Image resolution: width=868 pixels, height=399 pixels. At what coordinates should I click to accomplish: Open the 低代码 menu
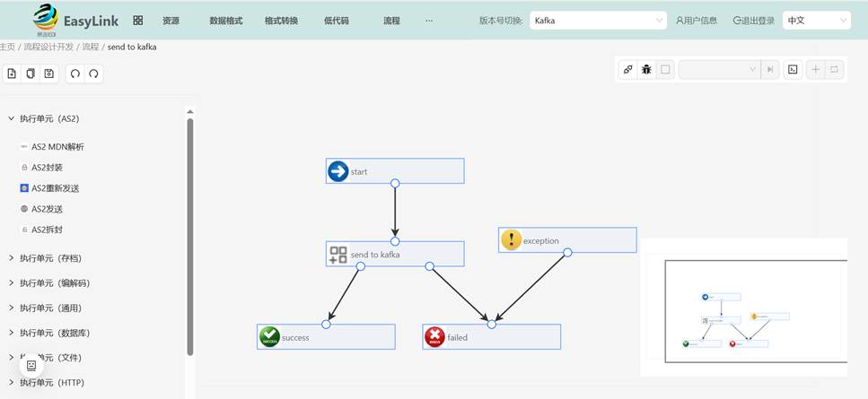[x=336, y=20]
